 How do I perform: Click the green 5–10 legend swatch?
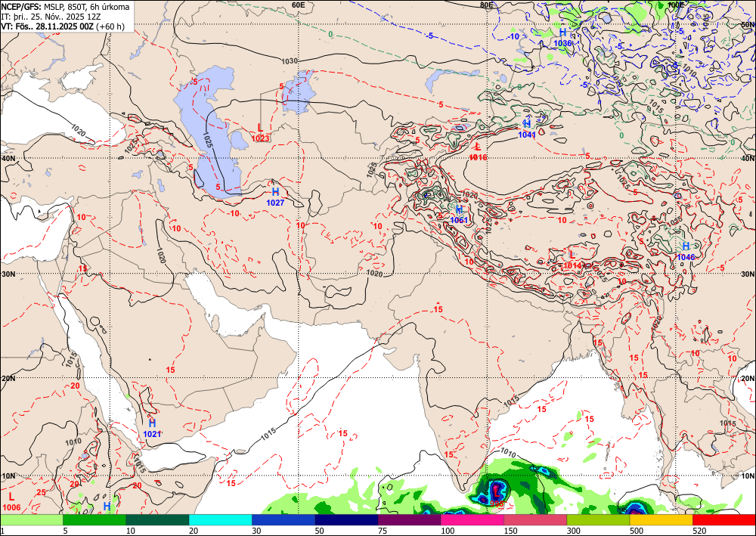click(94, 520)
